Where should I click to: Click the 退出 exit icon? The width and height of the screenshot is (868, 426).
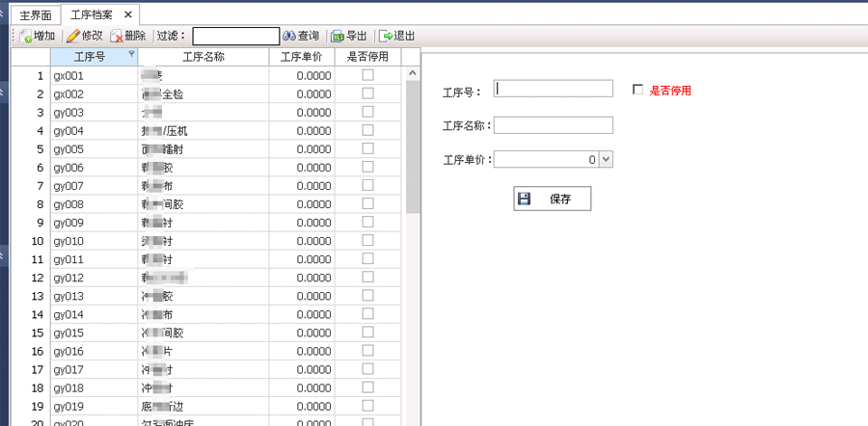click(x=385, y=37)
